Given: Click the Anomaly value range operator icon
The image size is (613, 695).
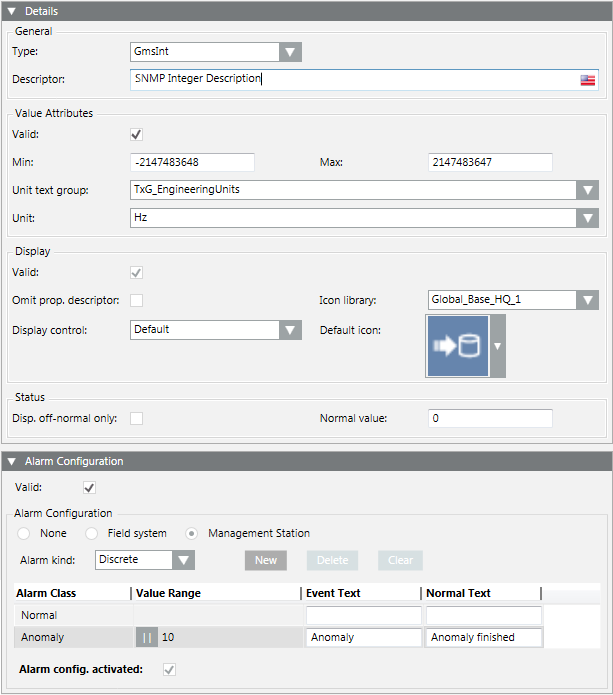Looking at the screenshot, I should (146, 637).
